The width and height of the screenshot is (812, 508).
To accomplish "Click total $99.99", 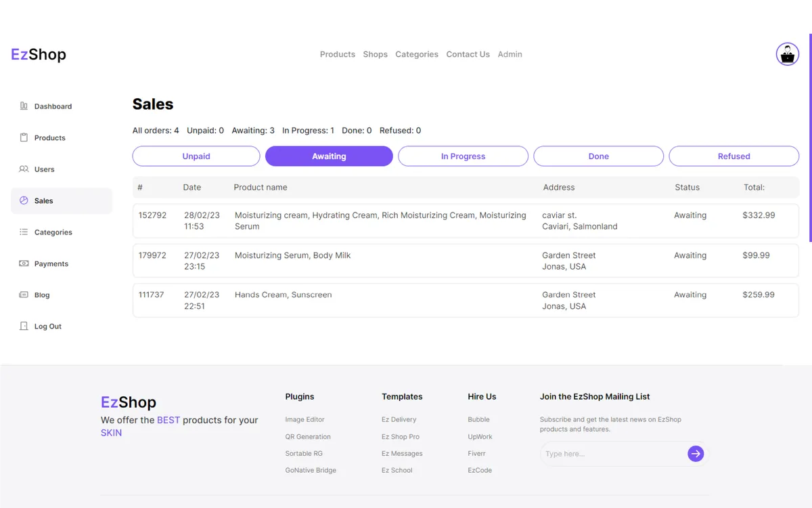I will [x=756, y=255].
